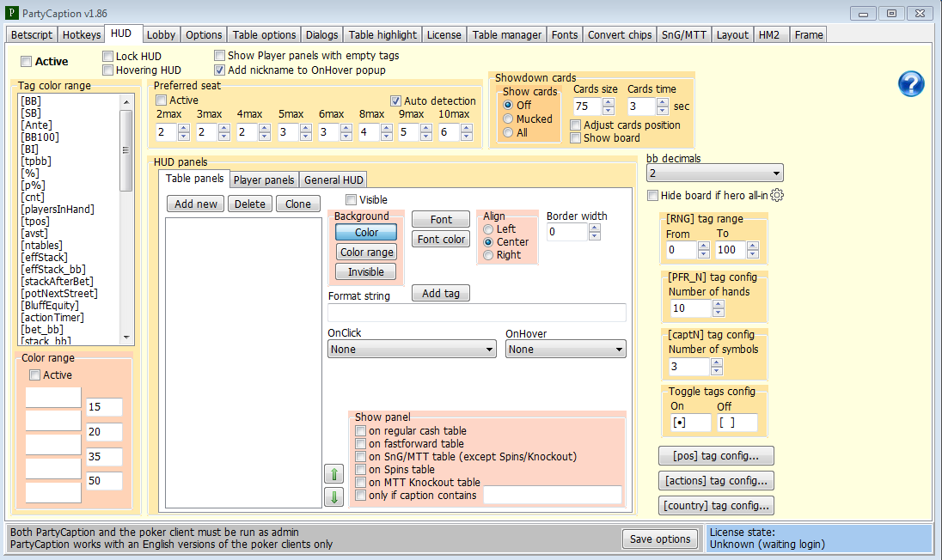Click the Format string input field

coord(477,313)
